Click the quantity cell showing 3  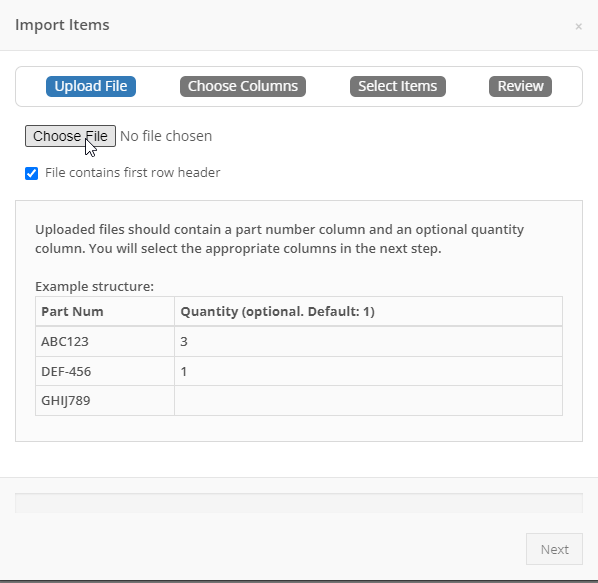coord(368,341)
